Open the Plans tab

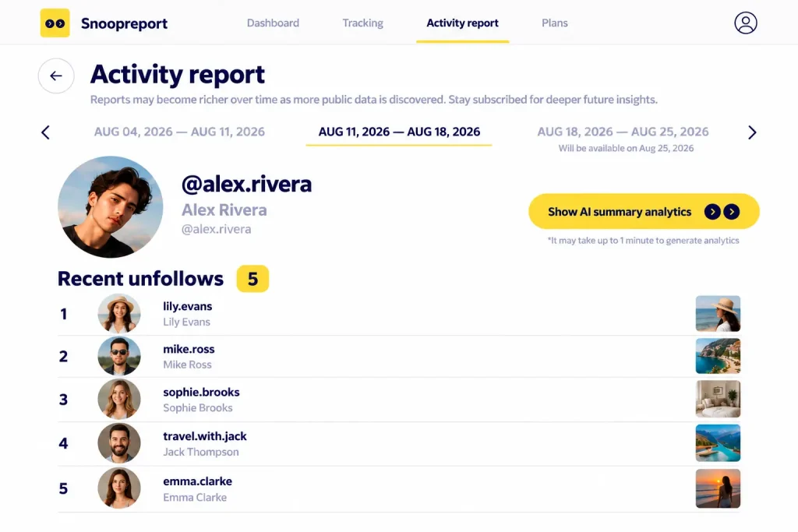[x=555, y=23]
